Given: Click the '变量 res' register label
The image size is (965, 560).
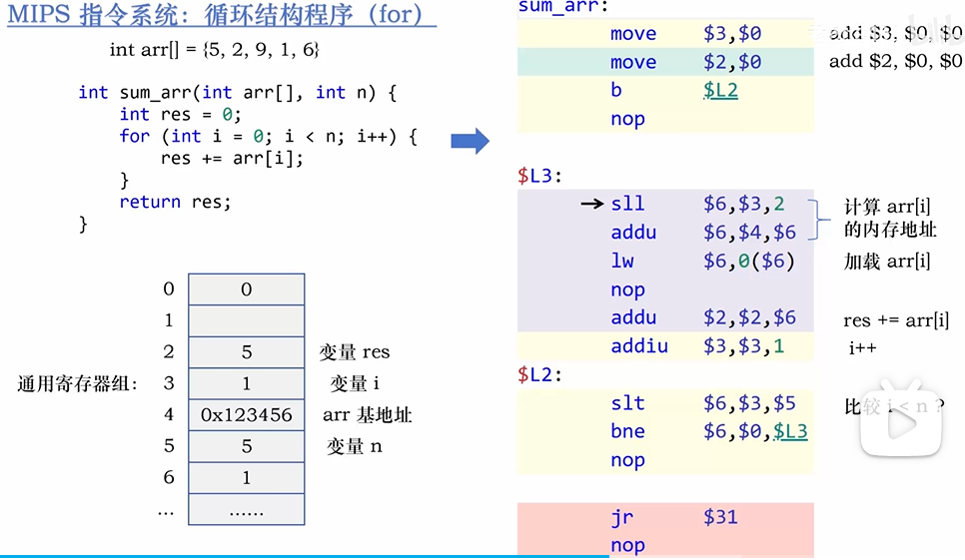Looking at the screenshot, I should pyautogui.click(x=355, y=352).
